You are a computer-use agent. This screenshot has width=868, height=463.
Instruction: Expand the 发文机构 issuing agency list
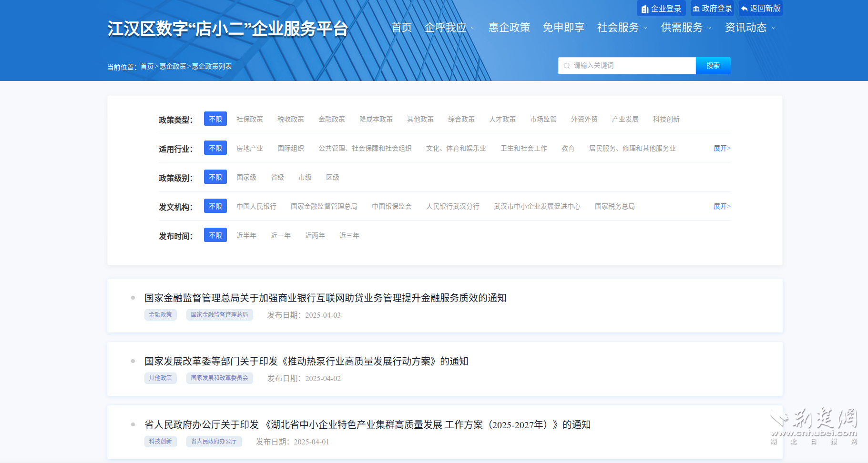point(722,206)
